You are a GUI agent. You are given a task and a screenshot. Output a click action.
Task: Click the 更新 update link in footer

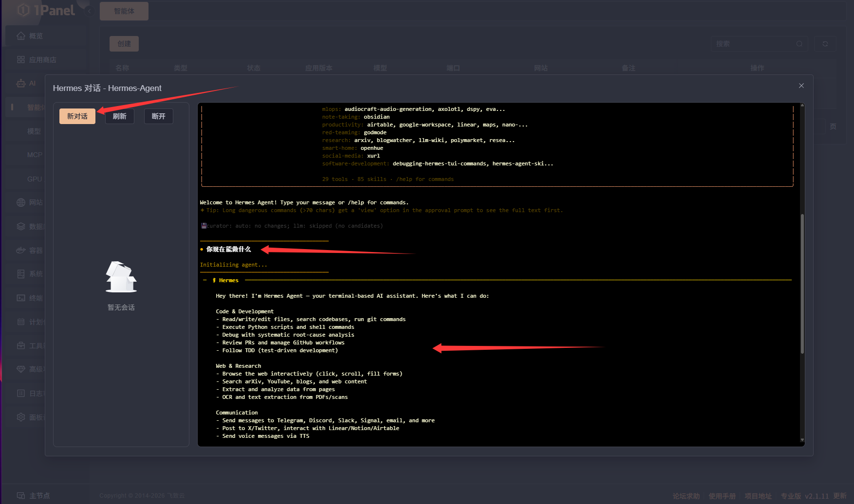coord(840,496)
